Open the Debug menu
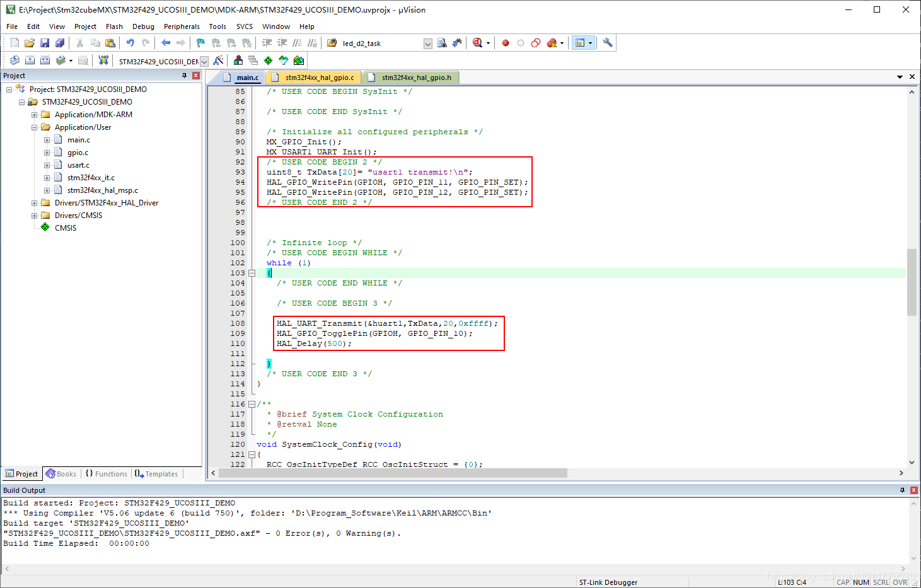 143,26
